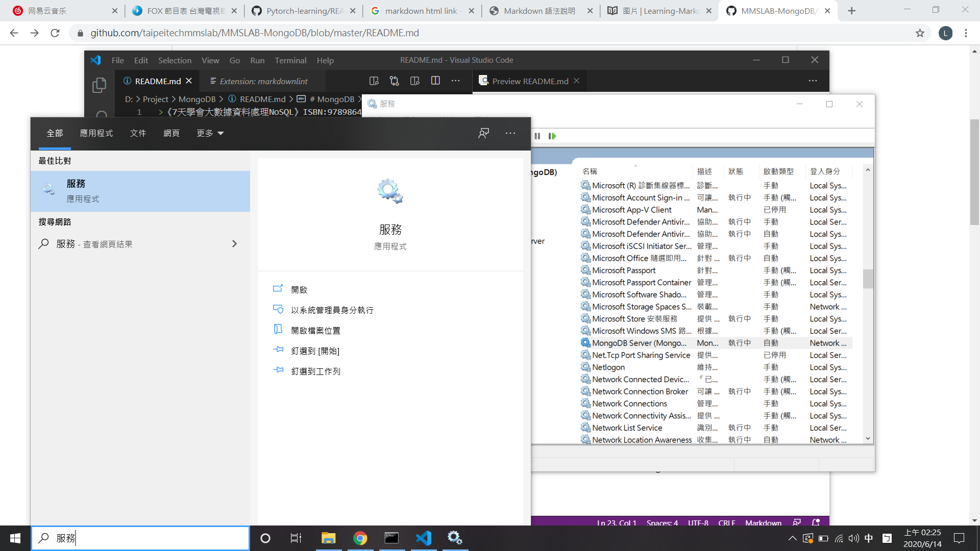This screenshot has width=980, height=551.
Task: Expand web results arrow for 服務
Action: [234, 244]
